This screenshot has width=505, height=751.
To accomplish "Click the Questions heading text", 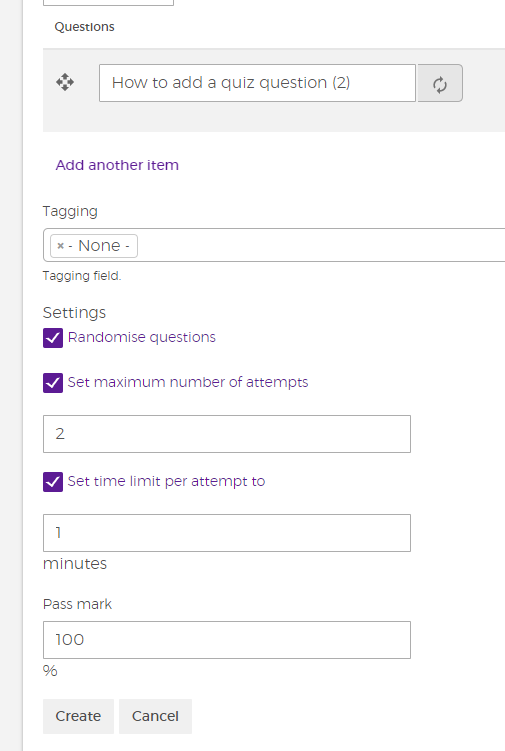I will 84,27.
